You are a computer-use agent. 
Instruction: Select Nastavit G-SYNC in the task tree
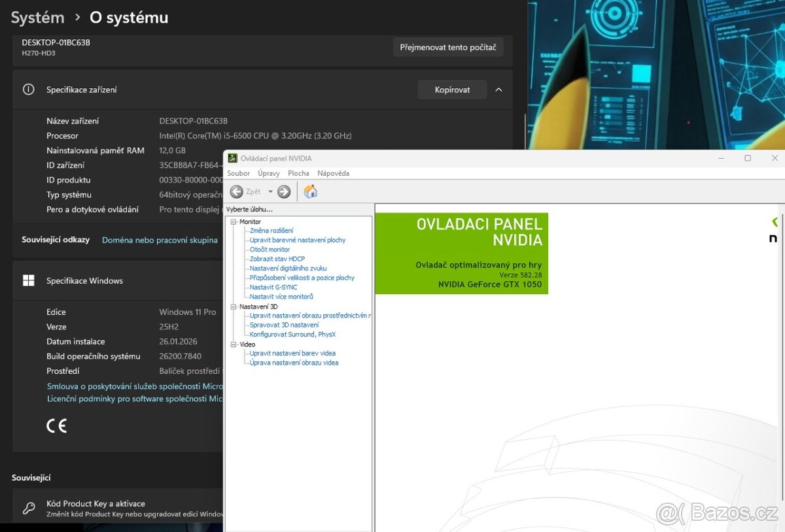tap(273, 287)
